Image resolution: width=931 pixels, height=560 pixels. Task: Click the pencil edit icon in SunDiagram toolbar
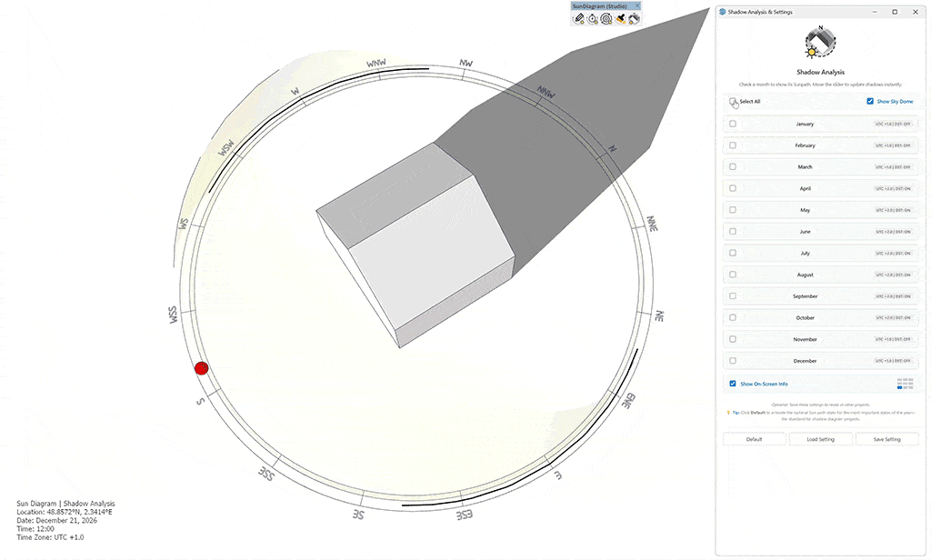[578, 18]
